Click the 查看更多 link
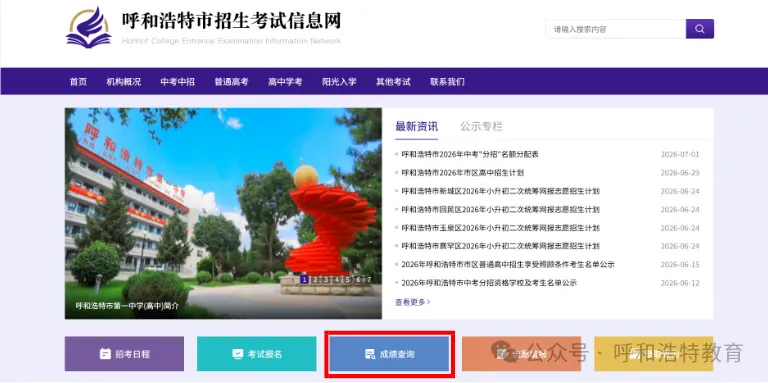768x383 pixels. [413, 302]
